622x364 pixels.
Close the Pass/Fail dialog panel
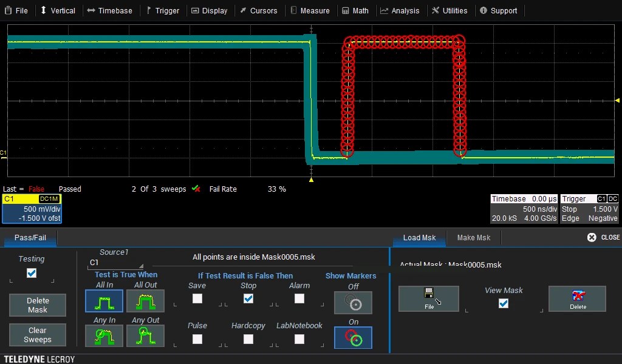point(603,237)
